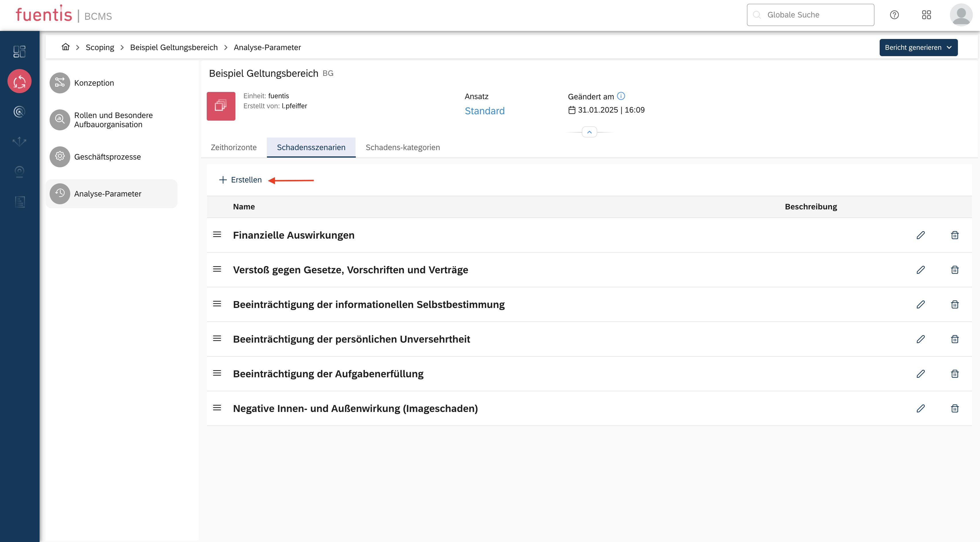Delete Negative Innen- und Außenwirkung entry
The image size is (980, 542).
click(954, 409)
